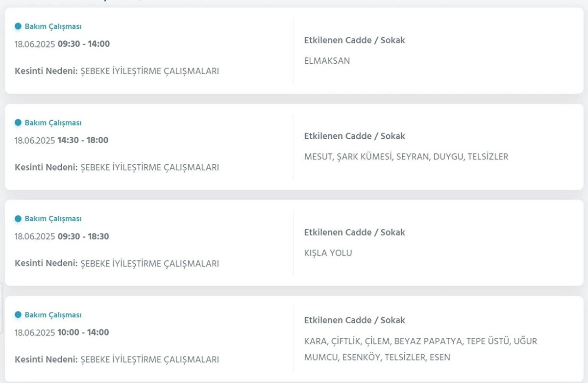Click the MUMCU, ESENKÖY, TELSİZLER, ESEN line

tap(377, 357)
